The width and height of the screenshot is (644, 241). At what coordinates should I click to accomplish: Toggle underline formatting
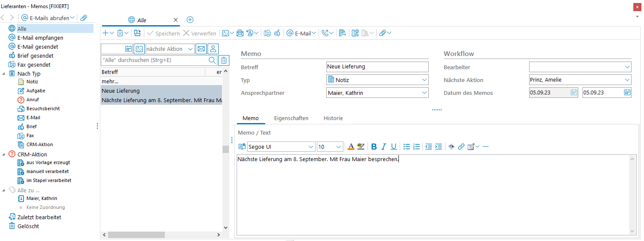pos(393,147)
